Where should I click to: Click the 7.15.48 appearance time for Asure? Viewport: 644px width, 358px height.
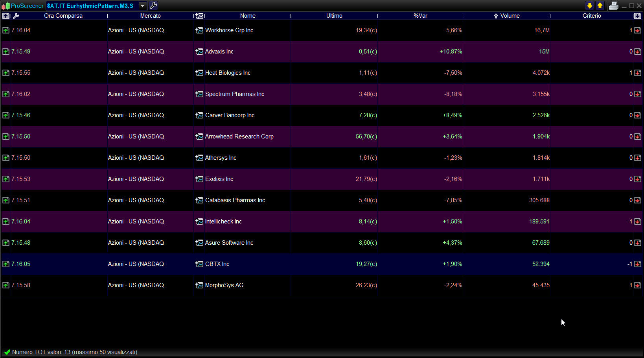[x=21, y=243]
